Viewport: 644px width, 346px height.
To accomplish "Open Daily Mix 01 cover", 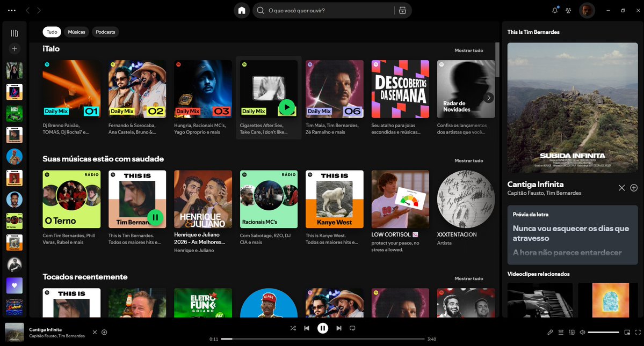I will [x=71, y=89].
